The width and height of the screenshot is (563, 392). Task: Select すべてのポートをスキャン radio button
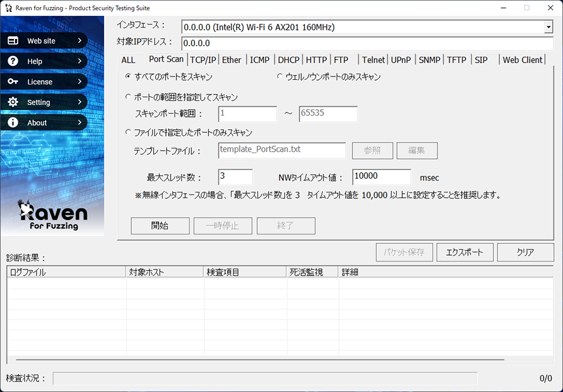tap(128, 76)
